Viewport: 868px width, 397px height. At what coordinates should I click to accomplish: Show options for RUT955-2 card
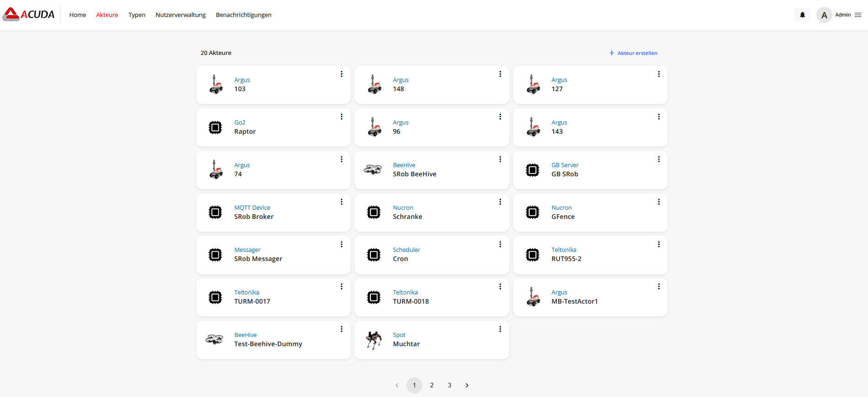[659, 245]
